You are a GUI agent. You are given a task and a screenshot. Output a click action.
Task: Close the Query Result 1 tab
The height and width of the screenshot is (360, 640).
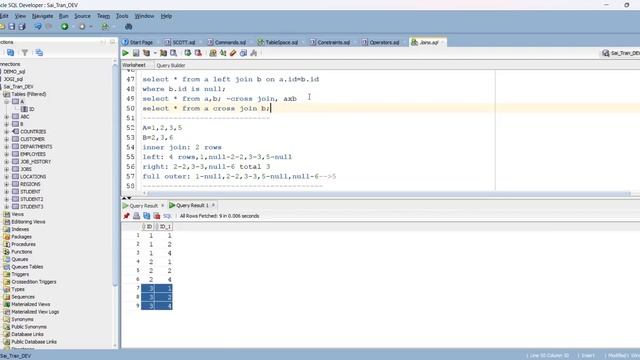click(x=213, y=205)
